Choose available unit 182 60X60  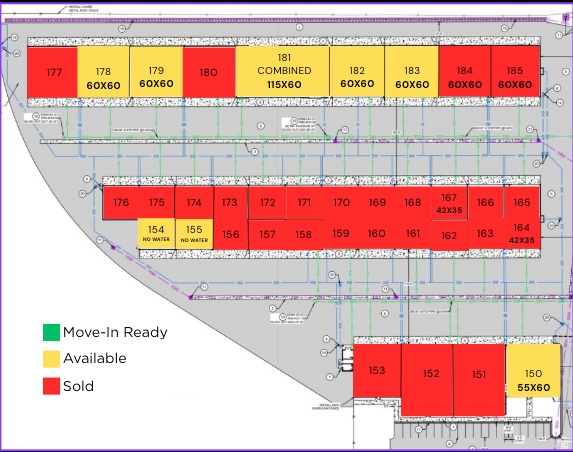click(x=357, y=72)
